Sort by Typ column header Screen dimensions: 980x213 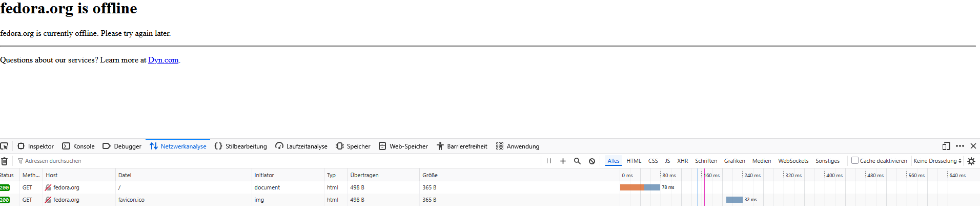coord(336,175)
